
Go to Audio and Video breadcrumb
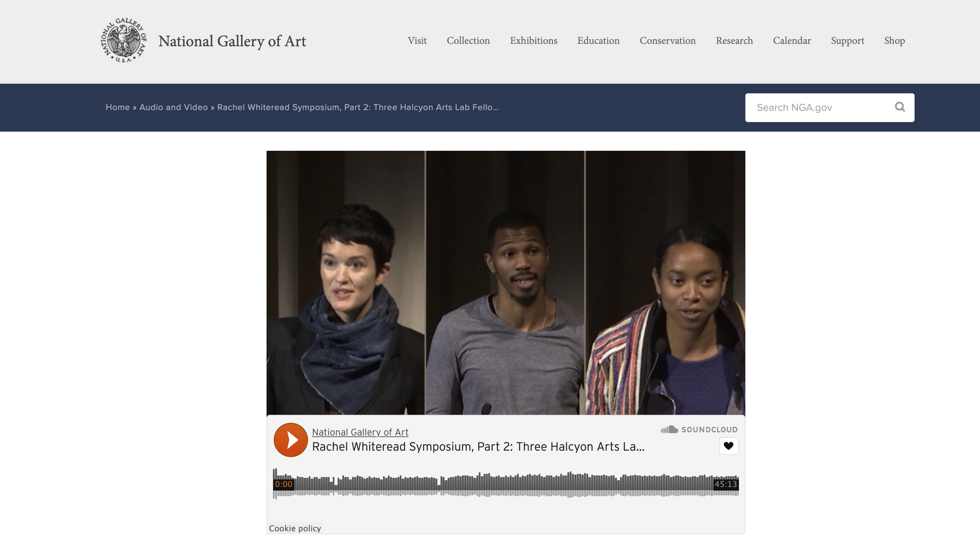(x=174, y=107)
